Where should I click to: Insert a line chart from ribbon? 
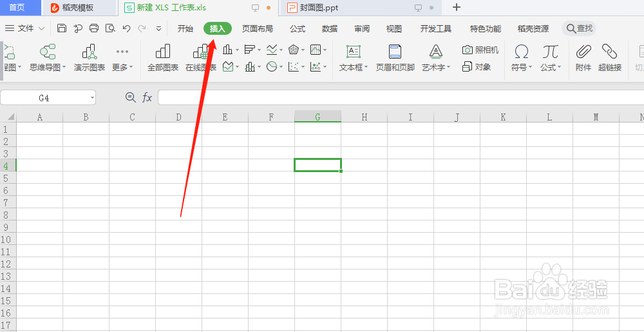[x=272, y=50]
